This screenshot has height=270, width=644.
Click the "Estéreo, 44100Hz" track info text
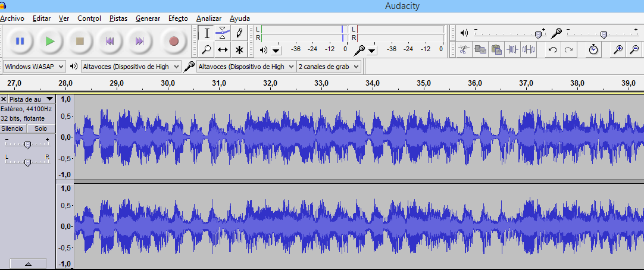click(26, 109)
